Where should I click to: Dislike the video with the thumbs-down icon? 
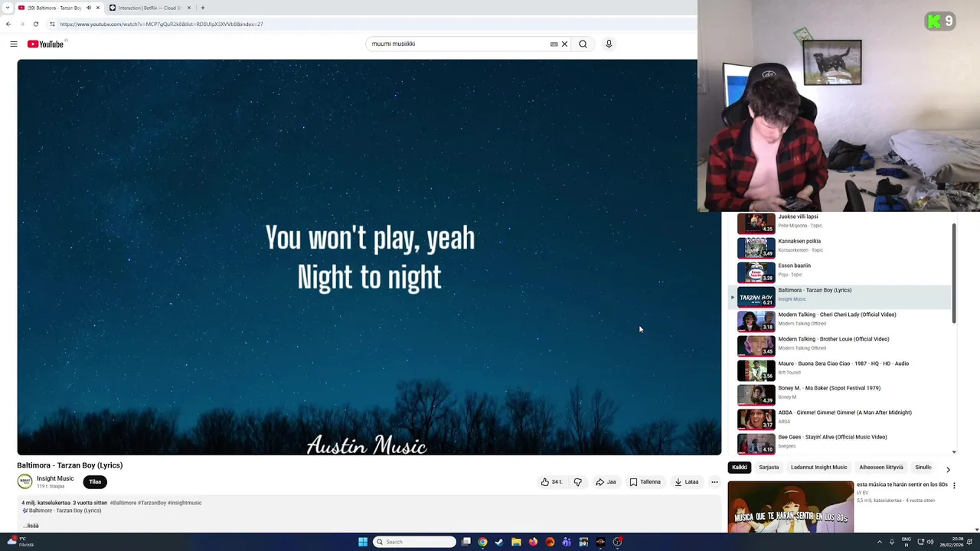tap(578, 482)
